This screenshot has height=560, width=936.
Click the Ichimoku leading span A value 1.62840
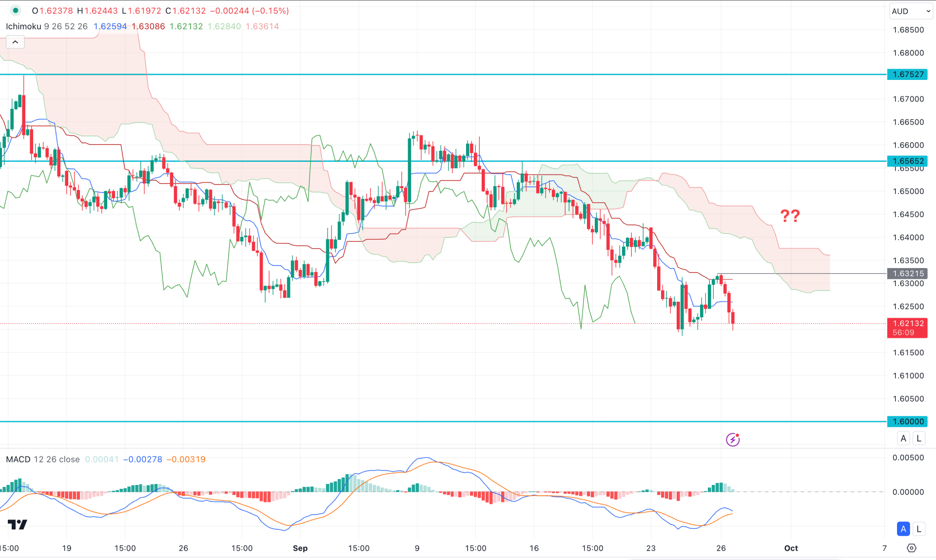224,26
